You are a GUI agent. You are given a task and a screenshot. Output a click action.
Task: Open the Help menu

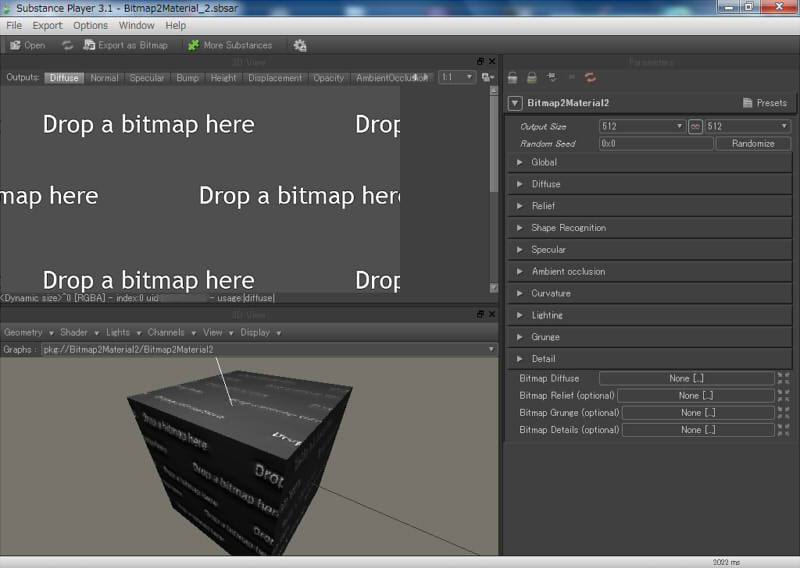click(x=176, y=26)
